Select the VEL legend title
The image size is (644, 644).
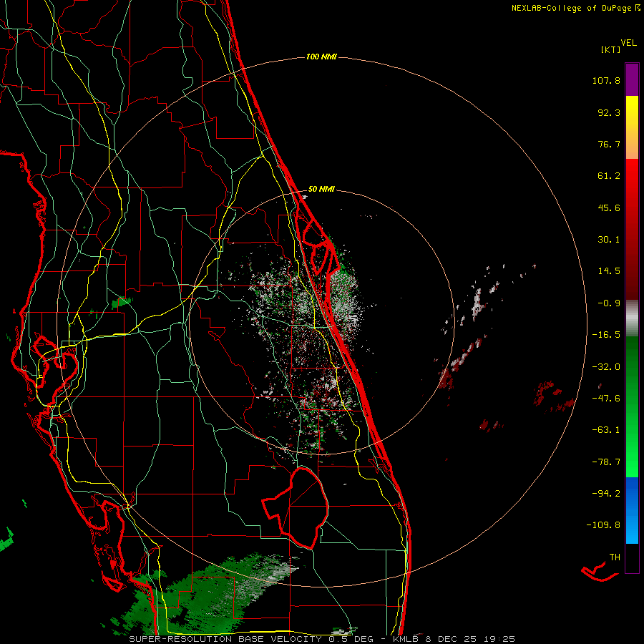pos(628,43)
